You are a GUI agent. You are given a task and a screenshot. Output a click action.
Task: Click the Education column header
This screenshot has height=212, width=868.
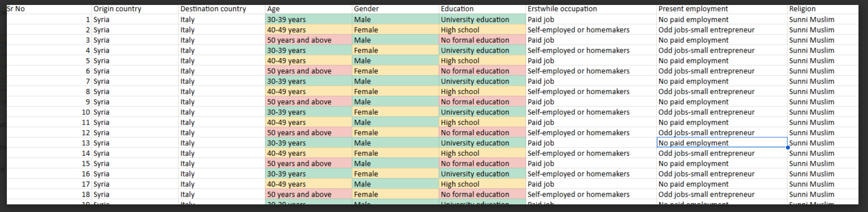click(x=483, y=9)
